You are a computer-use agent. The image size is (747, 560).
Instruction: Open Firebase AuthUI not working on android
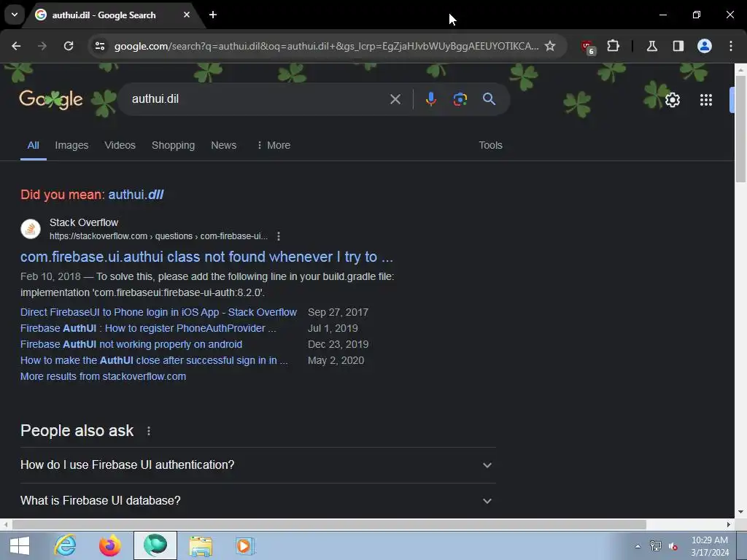tap(131, 344)
